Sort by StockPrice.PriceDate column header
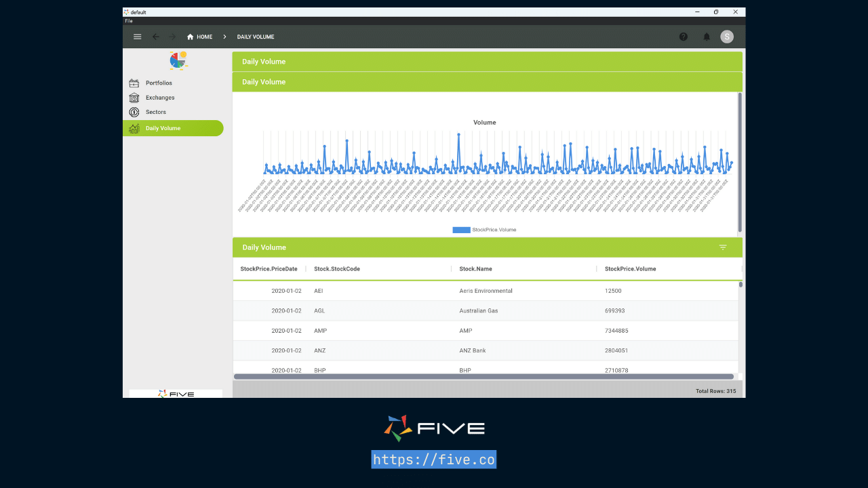The height and width of the screenshot is (488, 868). 269,269
